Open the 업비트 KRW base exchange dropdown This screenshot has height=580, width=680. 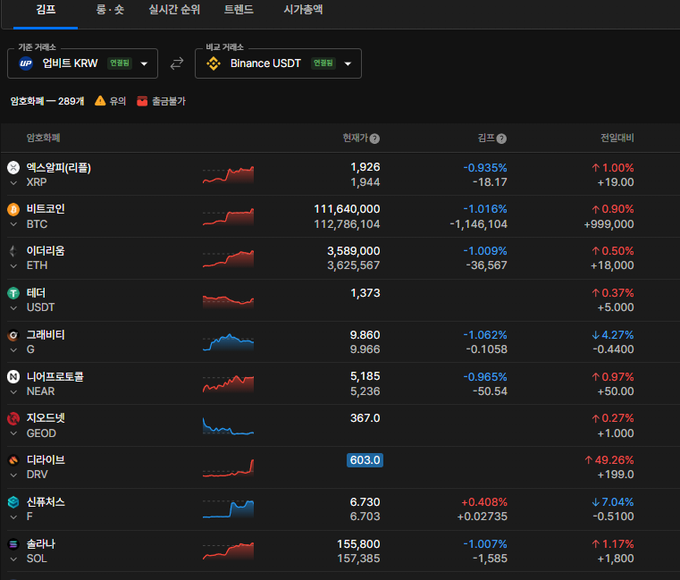click(x=82, y=64)
